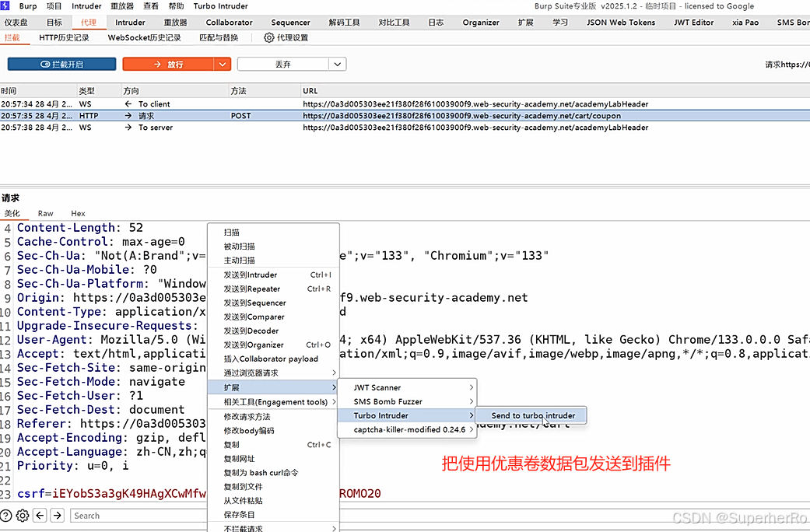The image size is (810, 532).
Task: Expand the 扩展 submenu arrow
Action: (x=334, y=387)
